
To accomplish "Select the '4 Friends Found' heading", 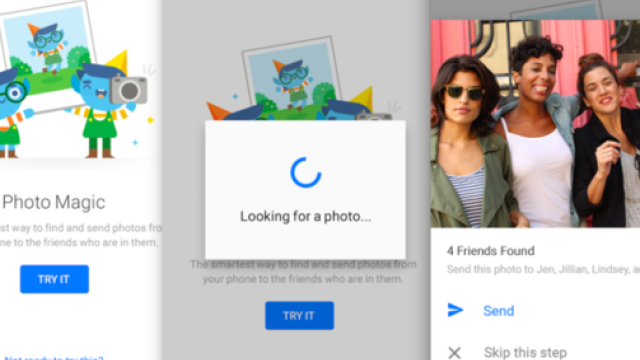I will coord(491,251).
